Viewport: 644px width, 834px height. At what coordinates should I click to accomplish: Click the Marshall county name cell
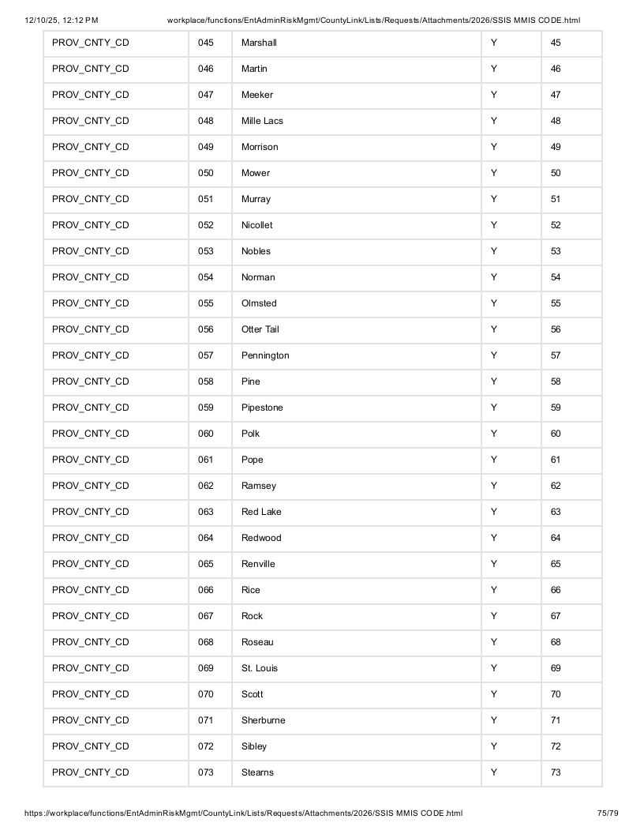[x=357, y=43]
